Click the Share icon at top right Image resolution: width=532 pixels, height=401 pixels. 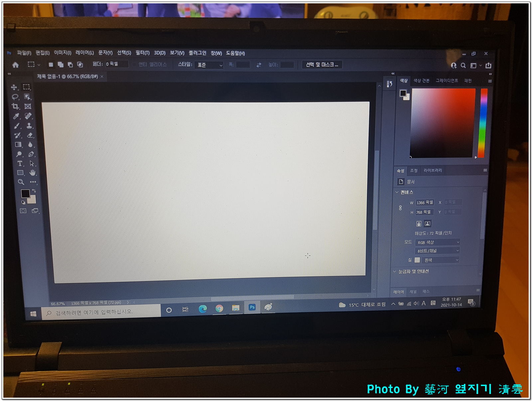pyautogui.click(x=488, y=65)
